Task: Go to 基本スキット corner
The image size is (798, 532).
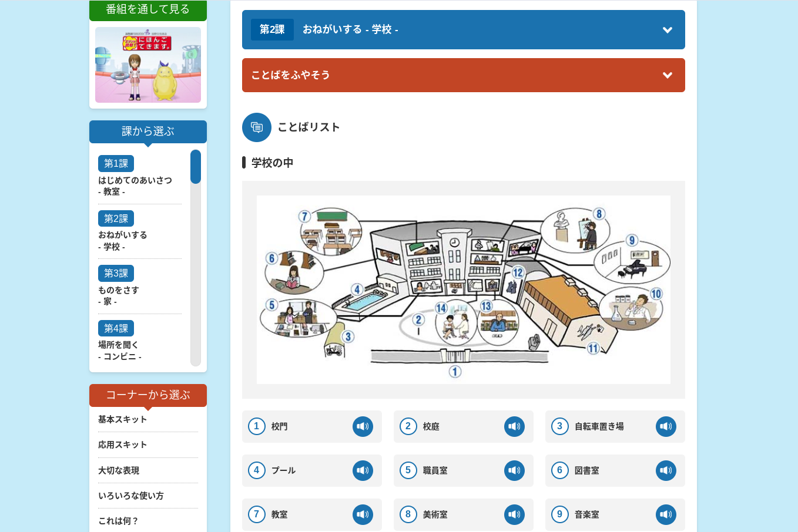Action: coord(123,419)
